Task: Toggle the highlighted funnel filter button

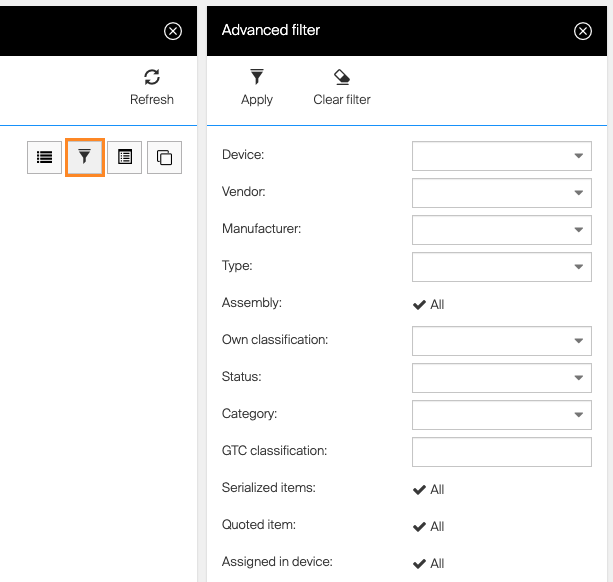Action: click(x=85, y=157)
